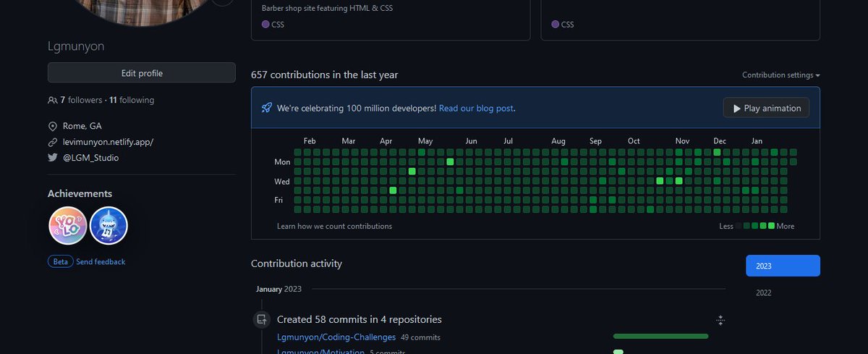Open the Contribution settings dropdown
The width and height of the screenshot is (868, 354).
point(781,75)
